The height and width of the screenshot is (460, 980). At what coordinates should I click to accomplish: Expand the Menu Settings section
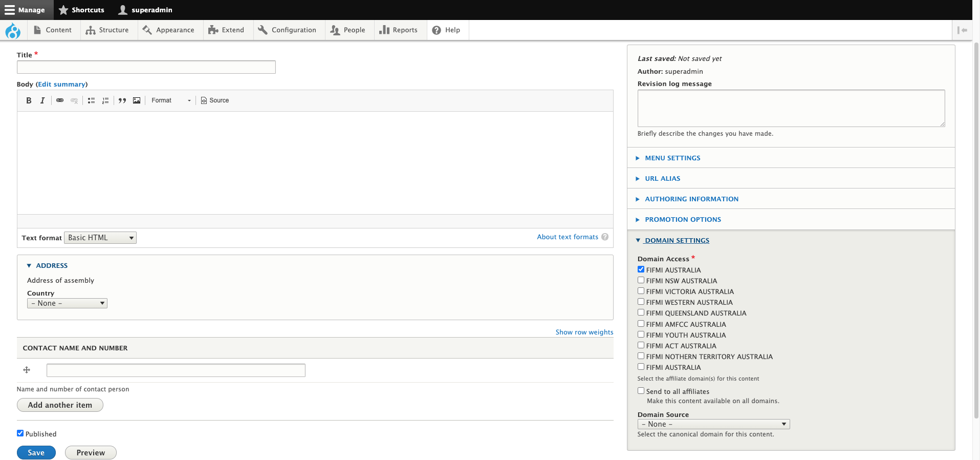point(672,158)
